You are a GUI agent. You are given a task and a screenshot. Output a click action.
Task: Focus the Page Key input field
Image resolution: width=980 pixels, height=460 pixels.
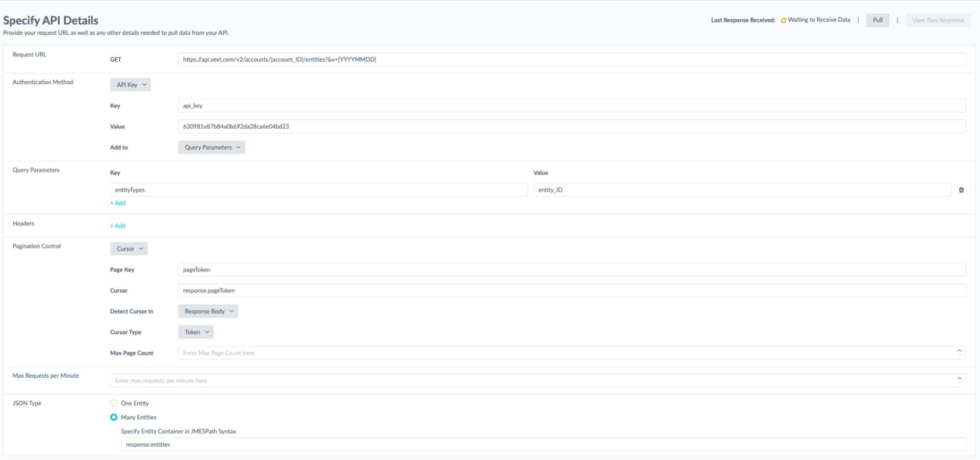(x=571, y=270)
